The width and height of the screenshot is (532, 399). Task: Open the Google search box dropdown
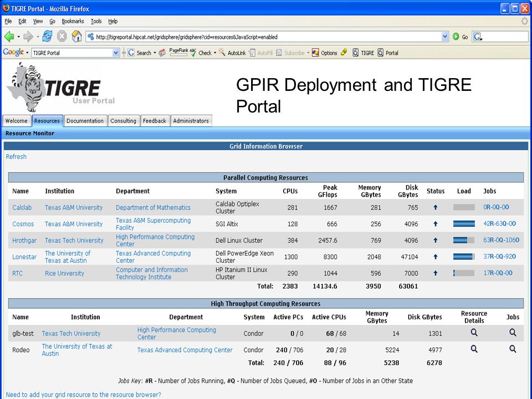(x=116, y=53)
